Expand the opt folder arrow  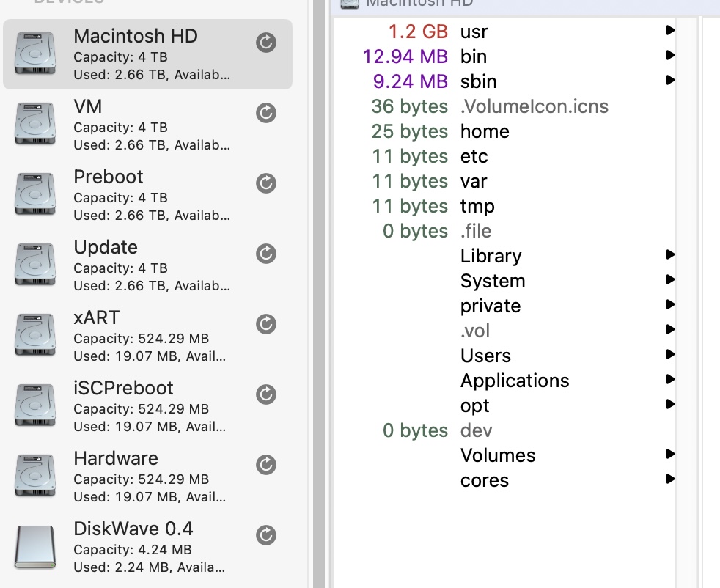coord(670,404)
